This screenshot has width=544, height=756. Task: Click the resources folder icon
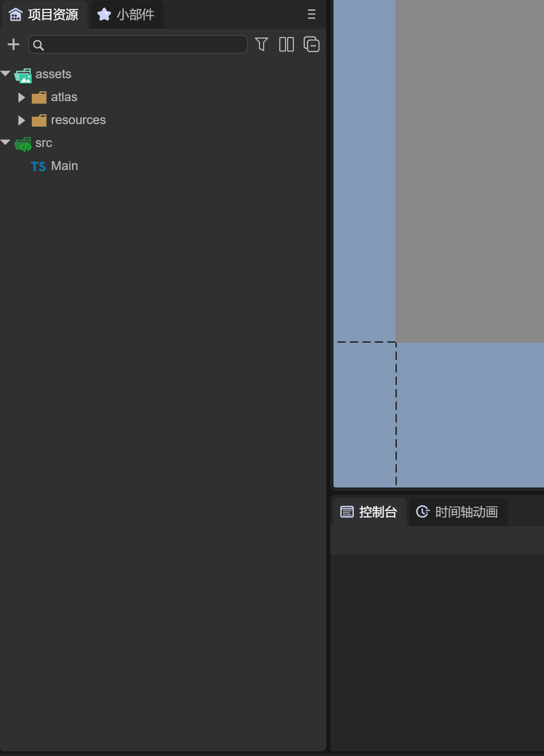click(x=39, y=120)
